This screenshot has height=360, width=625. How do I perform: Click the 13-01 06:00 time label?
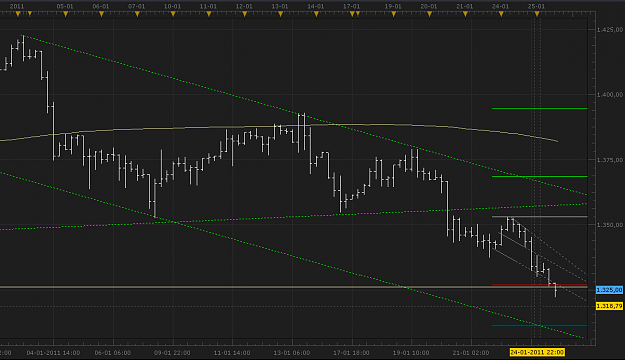292,353
